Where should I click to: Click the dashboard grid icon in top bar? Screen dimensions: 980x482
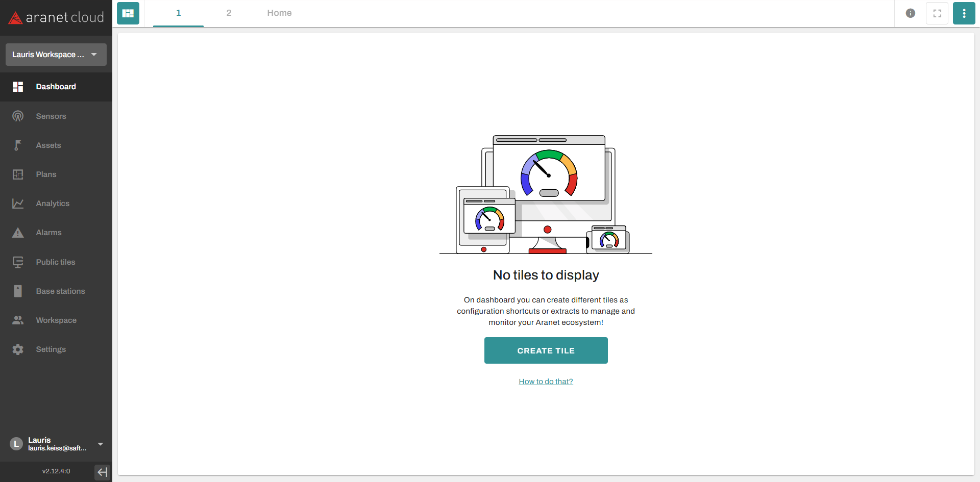click(x=128, y=13)
